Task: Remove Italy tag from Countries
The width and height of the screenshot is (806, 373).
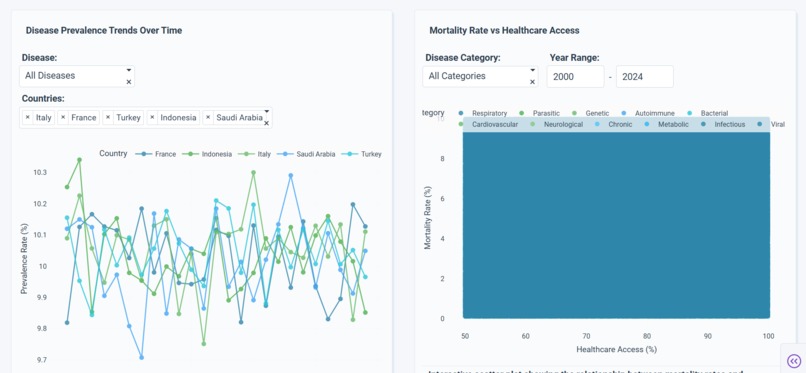Action: pos(27,118)
